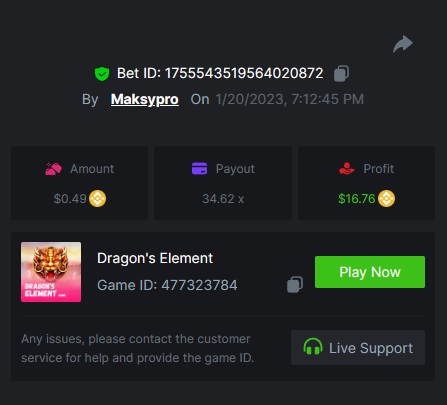Click the bet date and time text
This screenshot has width=447, height=405.
(289, 99)
